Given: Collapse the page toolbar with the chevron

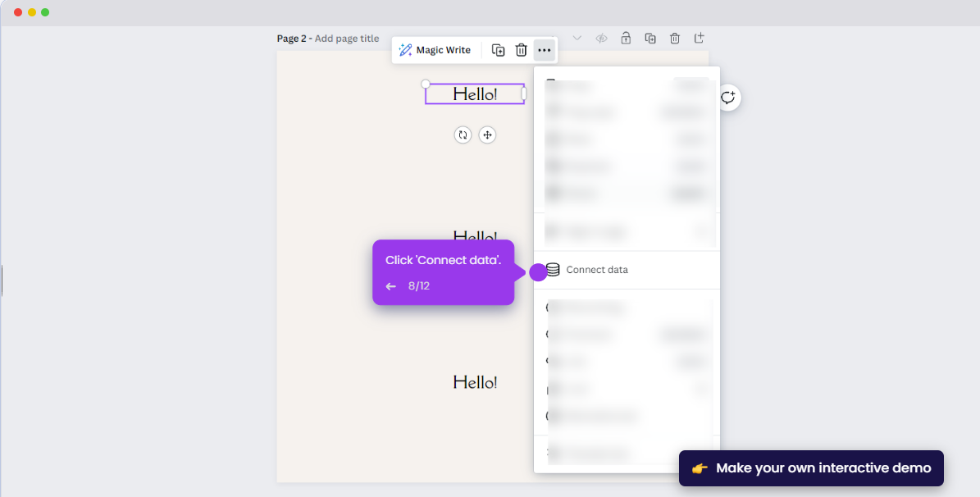Looking at the screenshot, I should (x=577, y=38).
